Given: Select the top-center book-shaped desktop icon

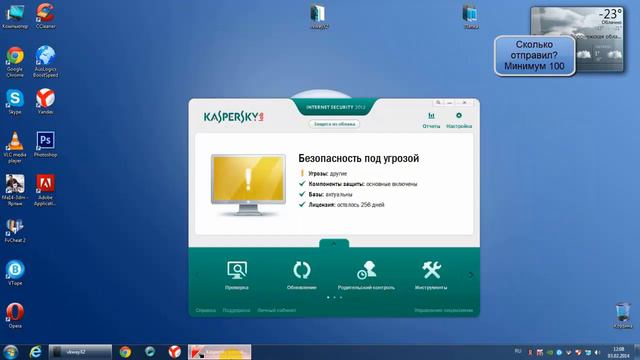Looking at the screenshot, I should 319,17.
